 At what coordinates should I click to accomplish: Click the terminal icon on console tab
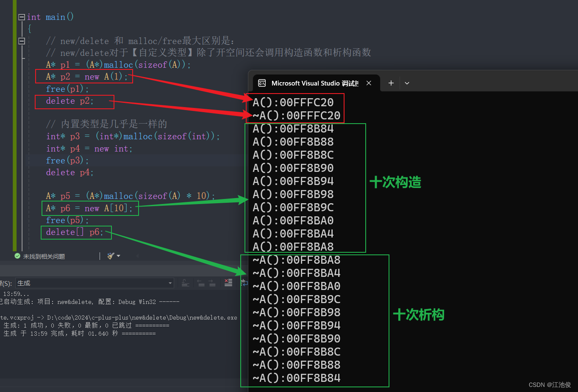coord(262,83)
